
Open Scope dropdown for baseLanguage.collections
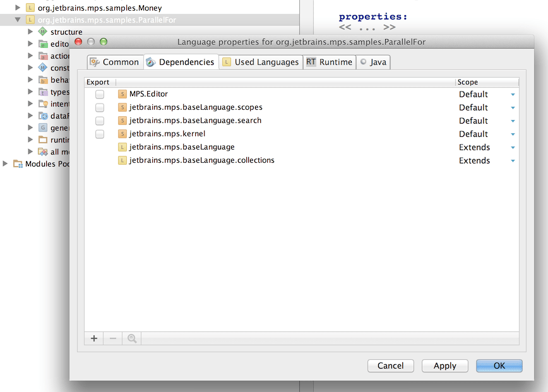pyautogui.click(x=513, y=161)
